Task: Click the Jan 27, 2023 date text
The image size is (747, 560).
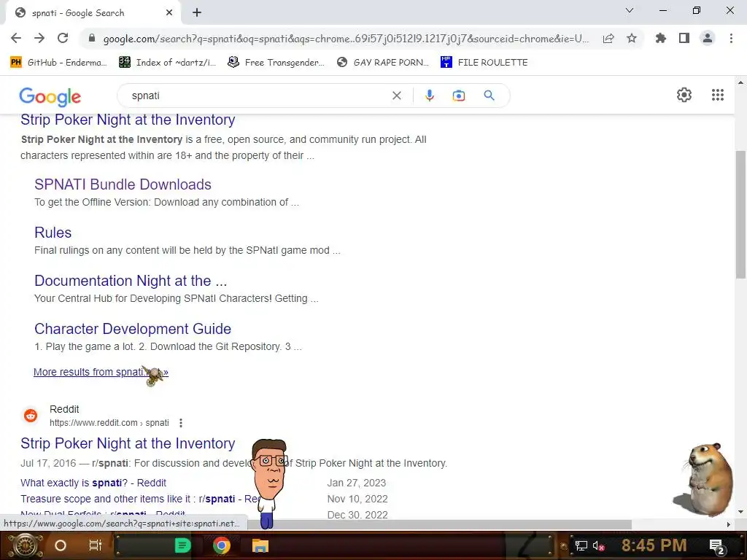Action: (356, 483)
